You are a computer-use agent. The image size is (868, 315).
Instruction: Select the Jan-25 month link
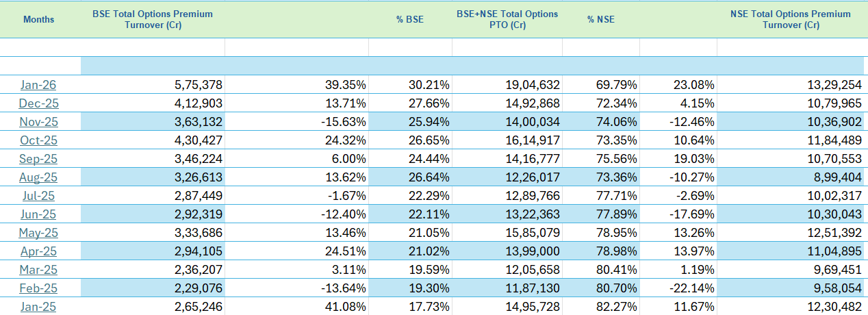tap(38, 307)
